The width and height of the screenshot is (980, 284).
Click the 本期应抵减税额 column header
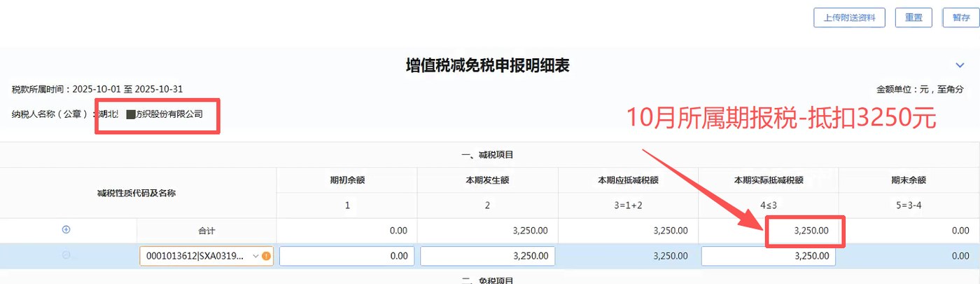(x=628, y=180)
